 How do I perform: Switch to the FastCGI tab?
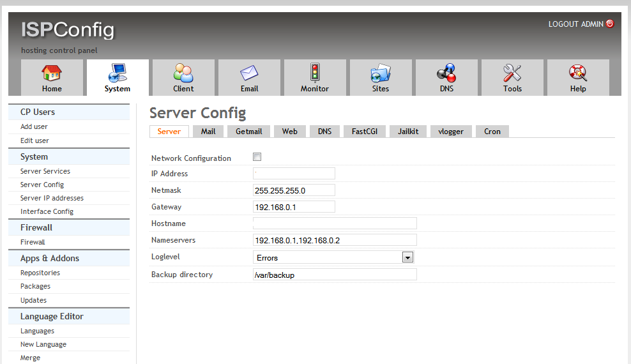(x=365, y=132)
